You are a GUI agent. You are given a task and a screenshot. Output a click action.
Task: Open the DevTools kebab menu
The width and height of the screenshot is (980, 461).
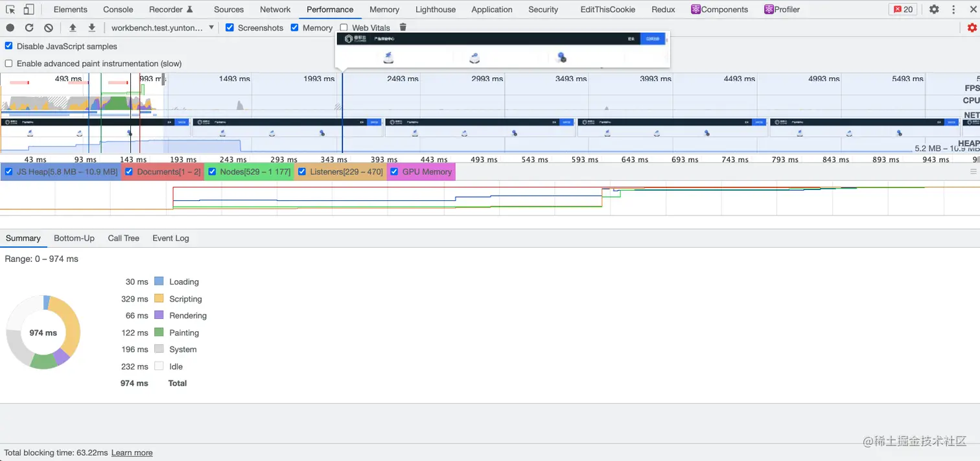click(953, 10)
